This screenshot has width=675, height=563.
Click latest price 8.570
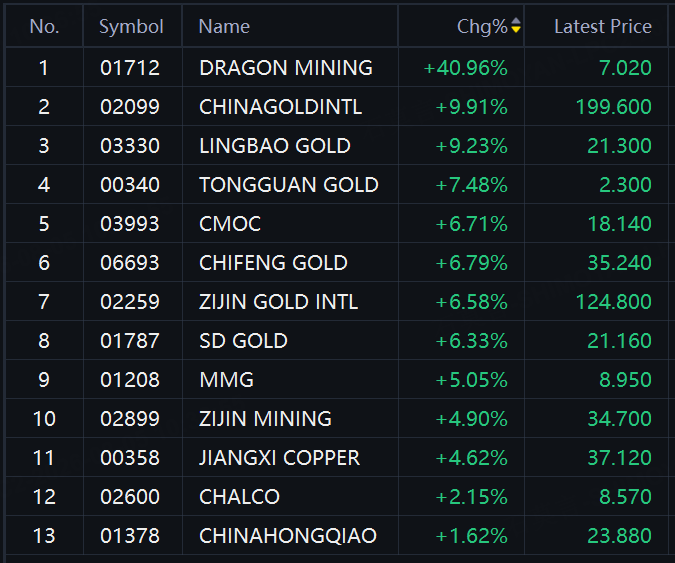625,497
